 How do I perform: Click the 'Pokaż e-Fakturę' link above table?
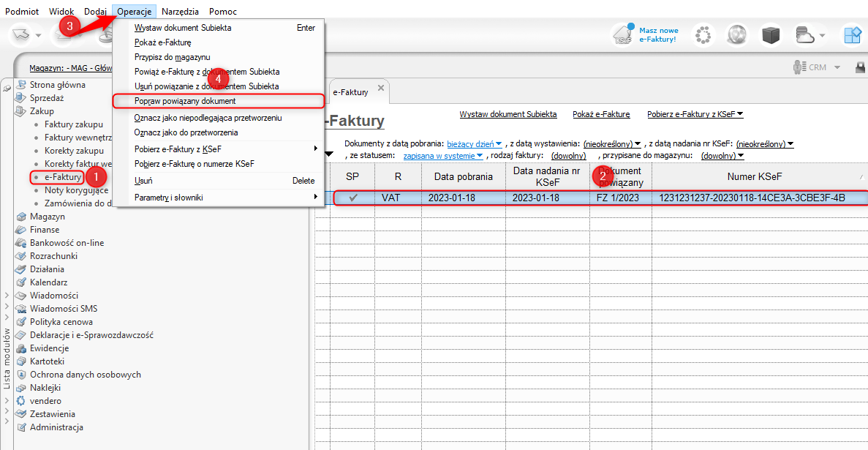(x=601, y=114)
